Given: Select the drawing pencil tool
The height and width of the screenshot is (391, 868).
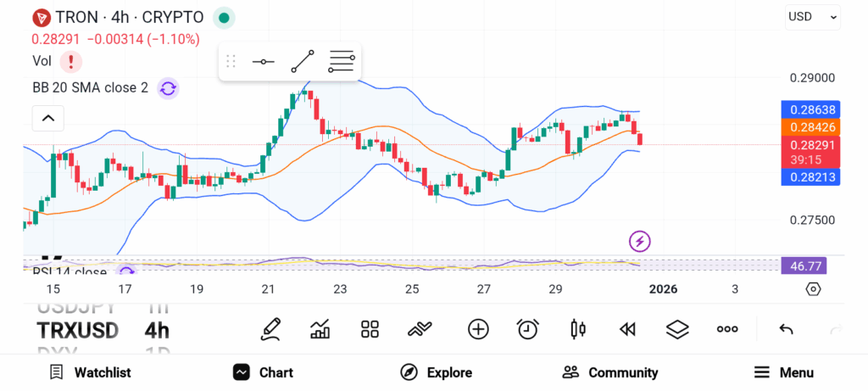Looking at the screenshot, I should pos(271,329).
